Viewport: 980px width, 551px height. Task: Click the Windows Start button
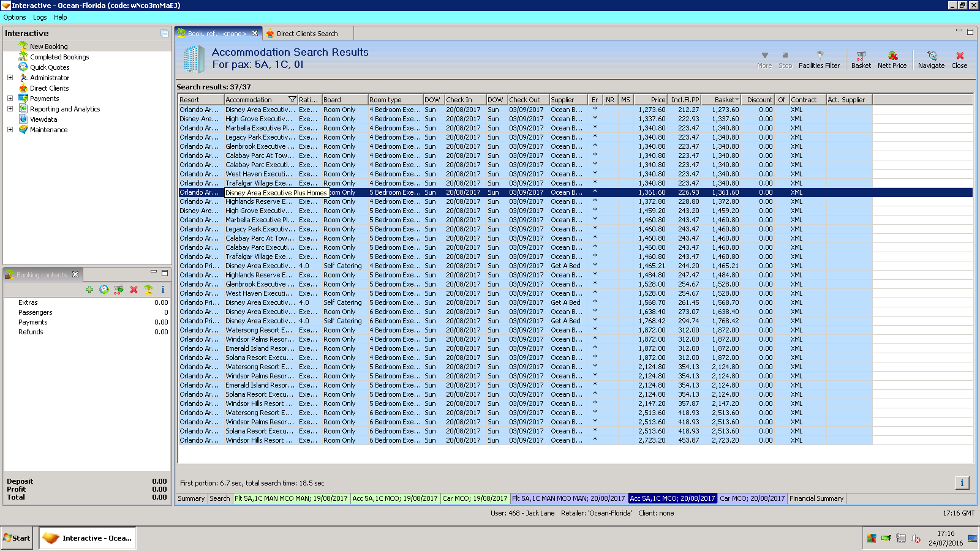click(17, 538)
